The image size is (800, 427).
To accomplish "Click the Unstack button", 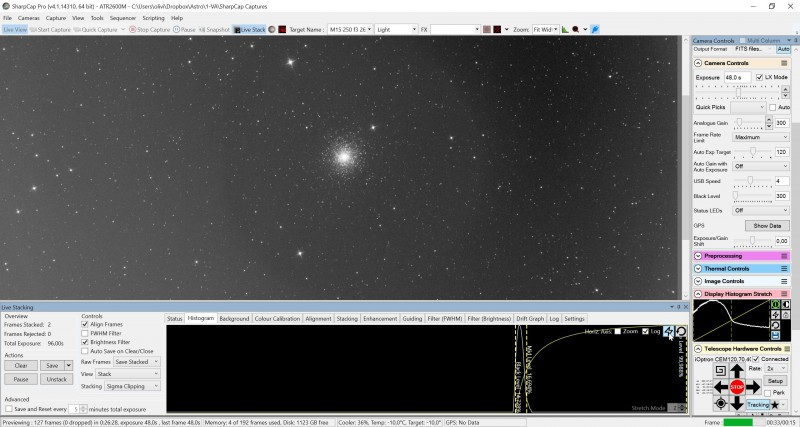I will [57, 380].
